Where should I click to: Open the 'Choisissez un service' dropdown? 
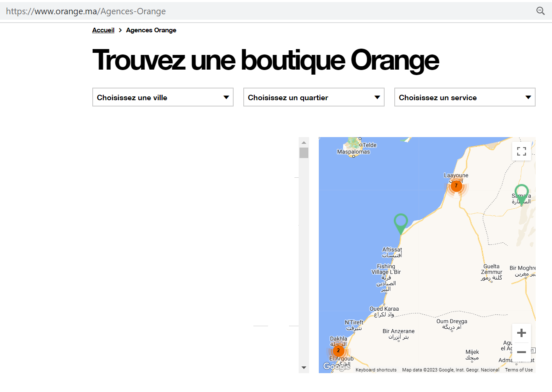coord(465,97)
